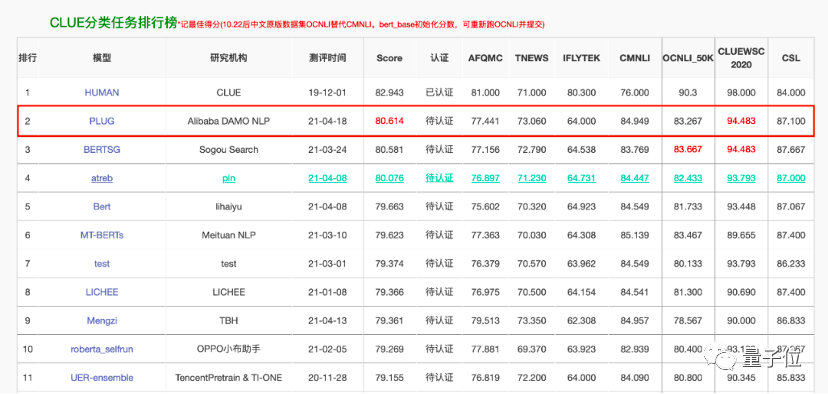This screenshot has height=394, width=828.
Task: Click HUMAN CLUEWSC value 98.000
Action: [741, 92]
